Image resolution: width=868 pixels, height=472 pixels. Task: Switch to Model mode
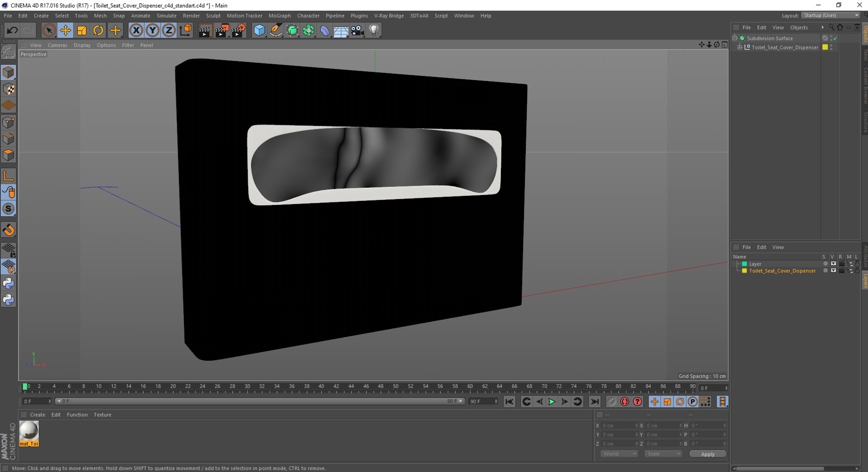(8, 72)
